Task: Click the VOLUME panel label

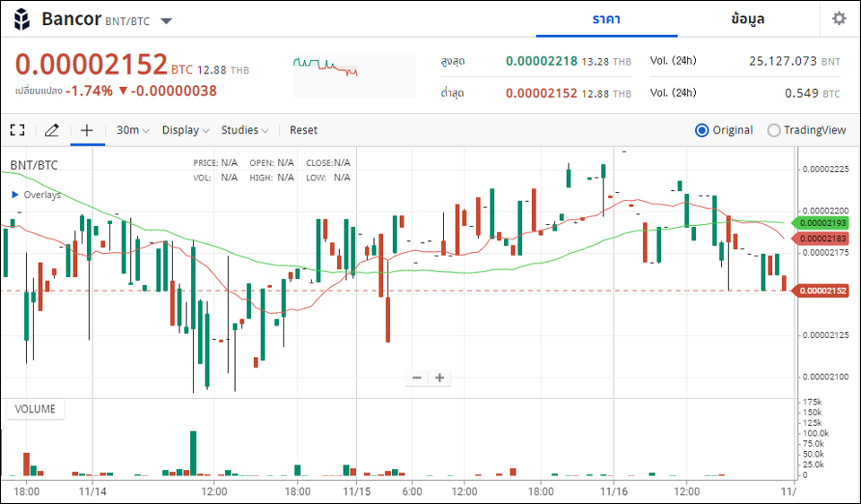Action: tap(35, 409)
